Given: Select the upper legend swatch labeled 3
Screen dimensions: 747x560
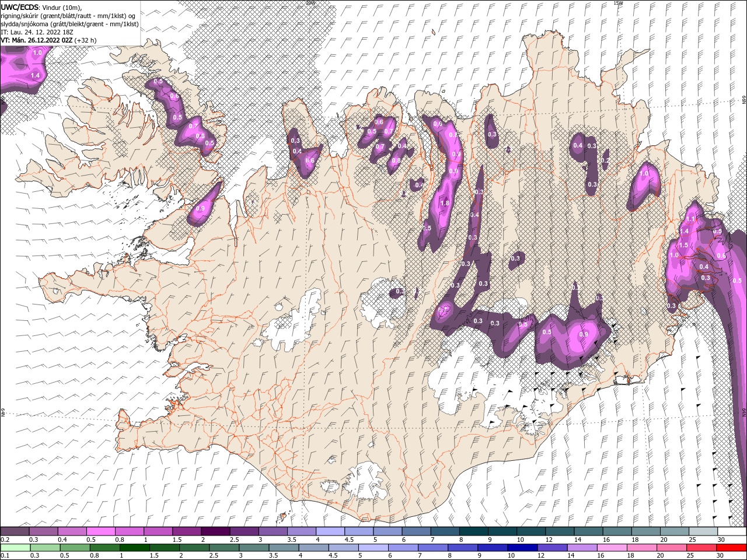Looking at the screenshot, I should coord(273,531).
